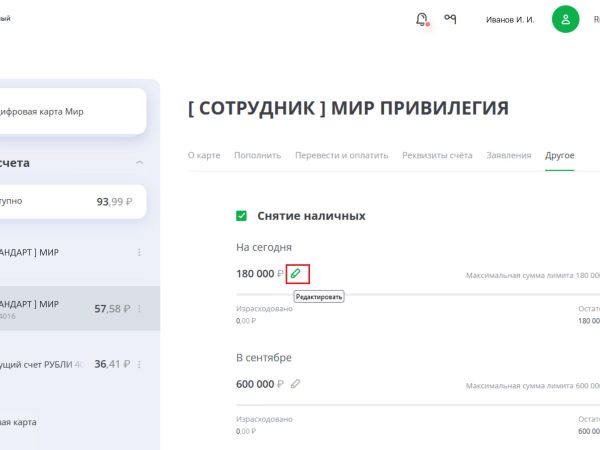Switch to the Заявления tab
Viewport: 600px width, 450px height.
(x=509, y=155)
